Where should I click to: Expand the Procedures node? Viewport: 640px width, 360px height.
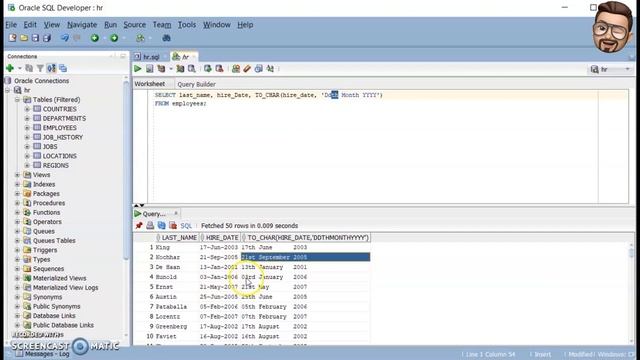coord(18,203)
